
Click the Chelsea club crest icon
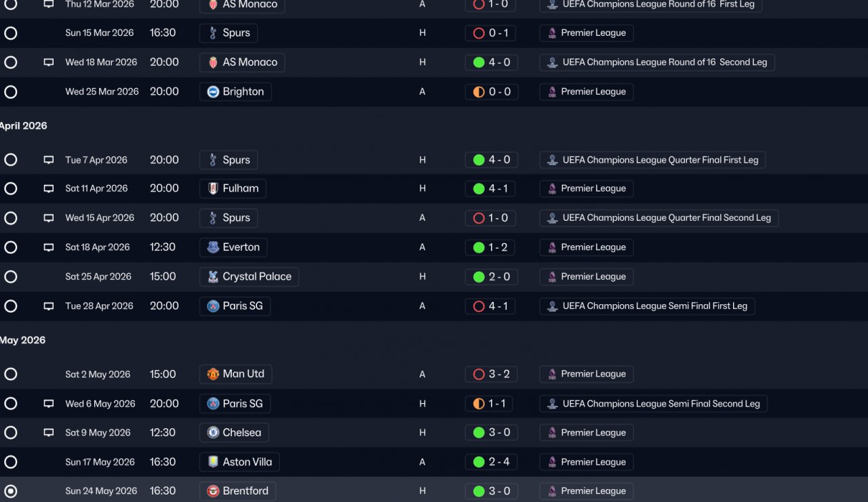[213, 433]
